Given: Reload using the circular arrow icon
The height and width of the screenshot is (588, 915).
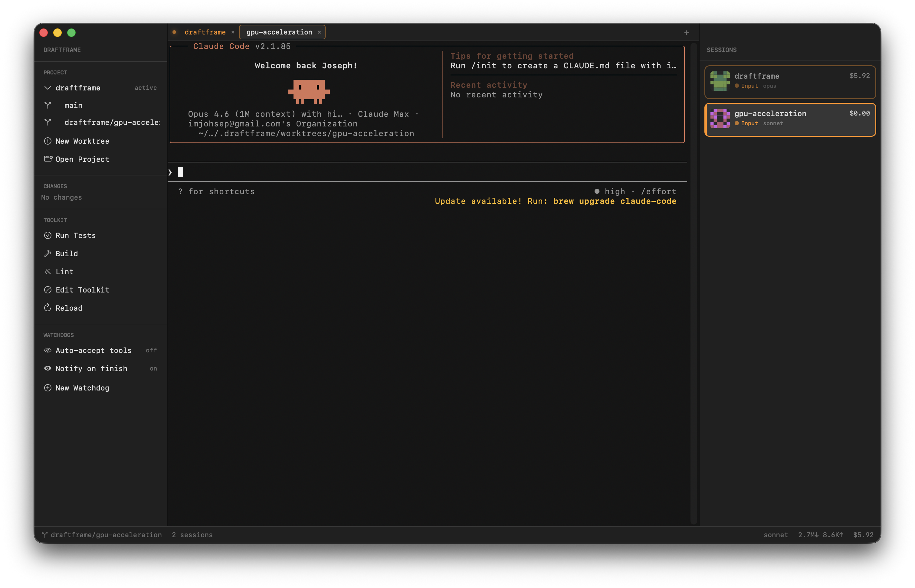Looking at the screenshot, I should (x=48, y=308).
